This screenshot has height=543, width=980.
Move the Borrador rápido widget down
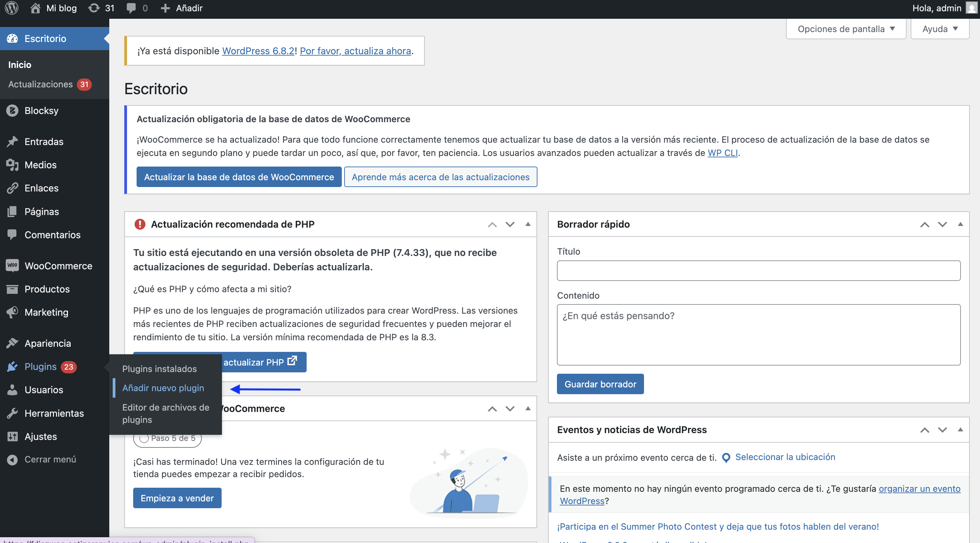tap(942, 224)
